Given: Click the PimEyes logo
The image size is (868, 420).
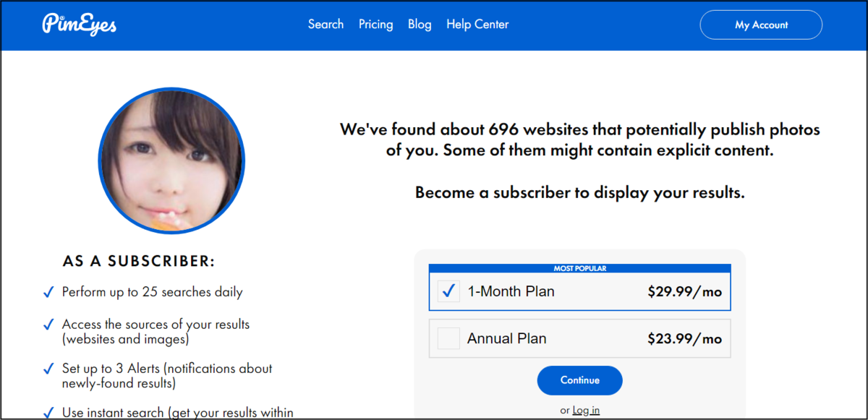Looking at the screenshot, I should (x=80, y=25).
